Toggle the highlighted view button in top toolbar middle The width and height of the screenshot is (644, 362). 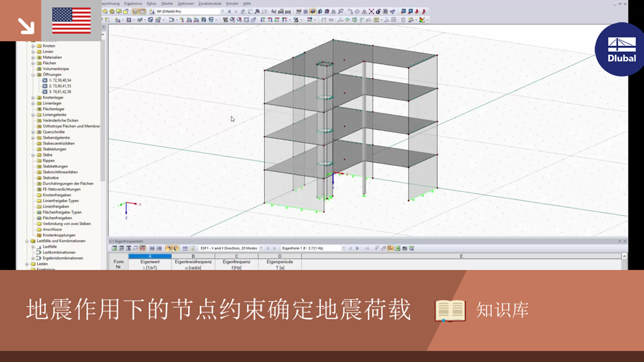[x=313, y=11]
